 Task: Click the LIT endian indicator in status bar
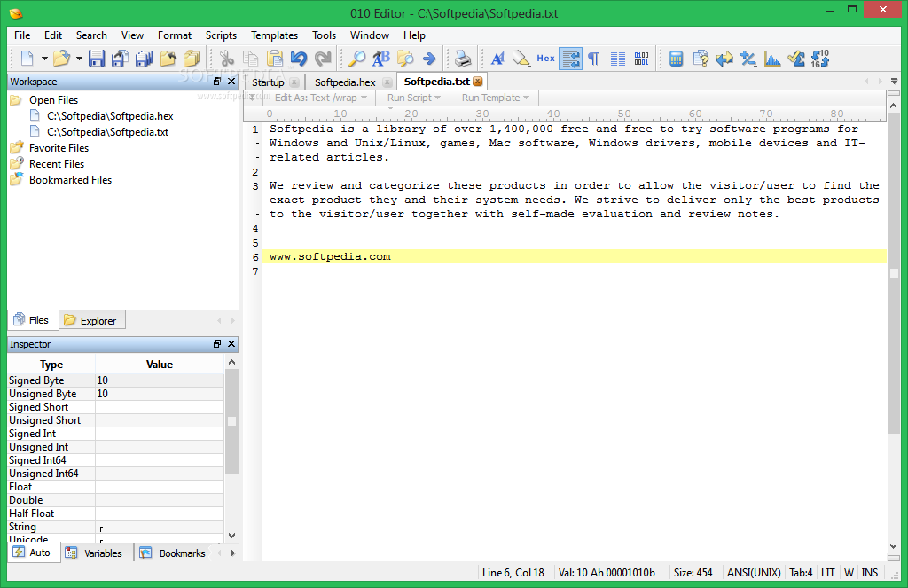[827, 573]
